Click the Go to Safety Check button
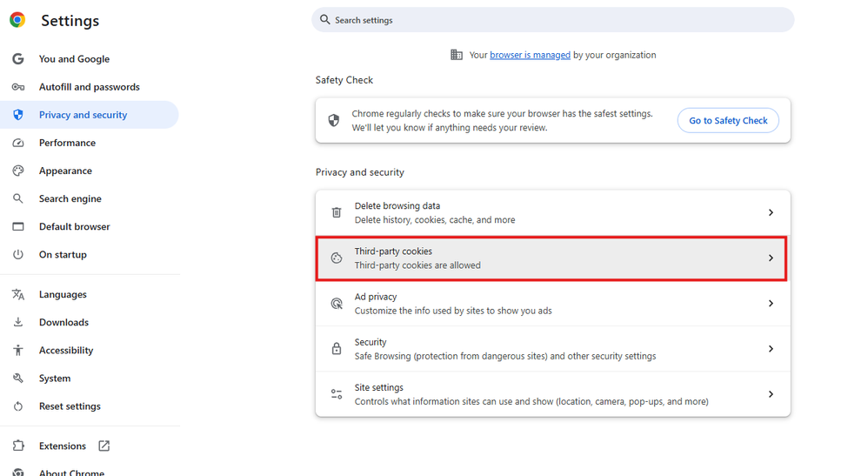Screen dimensions: 868x476 728,121
